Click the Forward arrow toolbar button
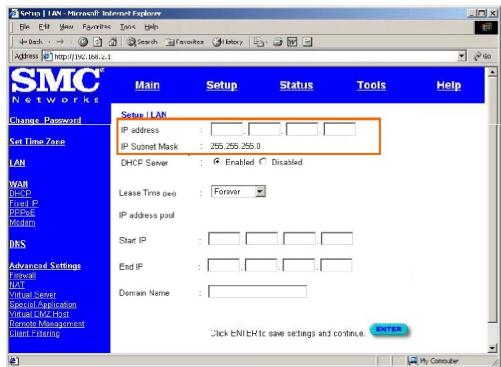This screenshot has height=367, width=501. point(60,42)
